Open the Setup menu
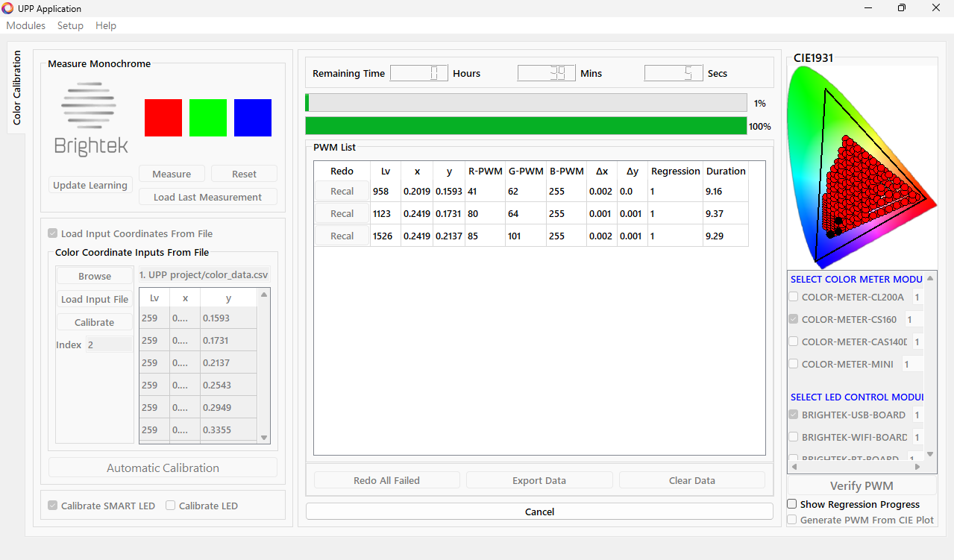The width and height of the screenshot is (954, 560). coord(70,25)
